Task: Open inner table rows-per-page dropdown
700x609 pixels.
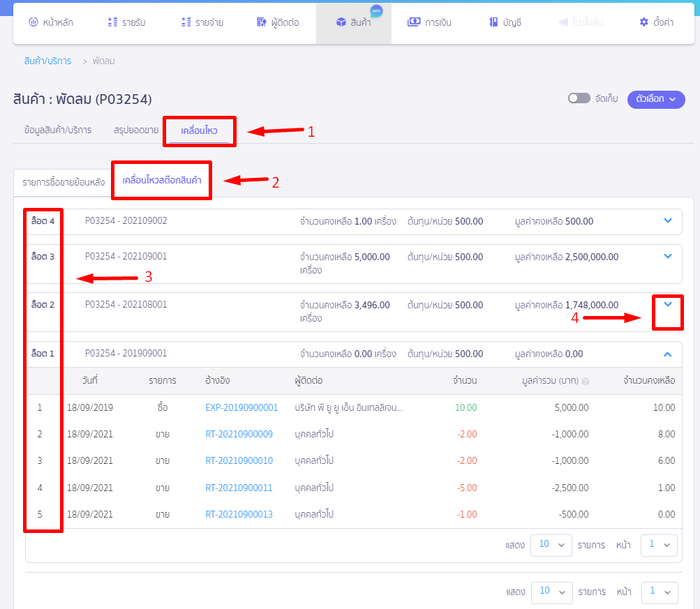Action: [x=551, y=545]
